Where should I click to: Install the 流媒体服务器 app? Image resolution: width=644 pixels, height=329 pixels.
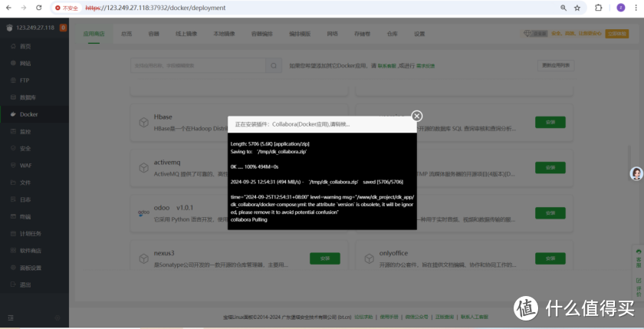550,168
